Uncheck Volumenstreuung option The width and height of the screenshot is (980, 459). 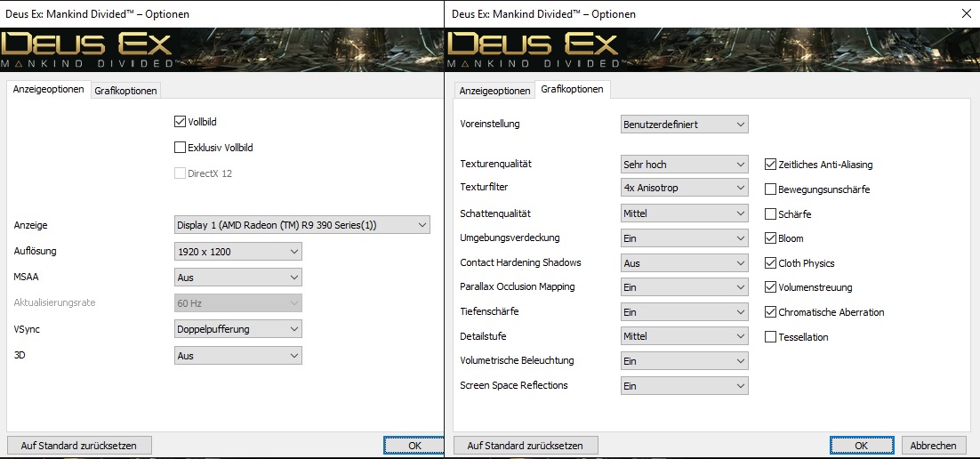[771, 287]
